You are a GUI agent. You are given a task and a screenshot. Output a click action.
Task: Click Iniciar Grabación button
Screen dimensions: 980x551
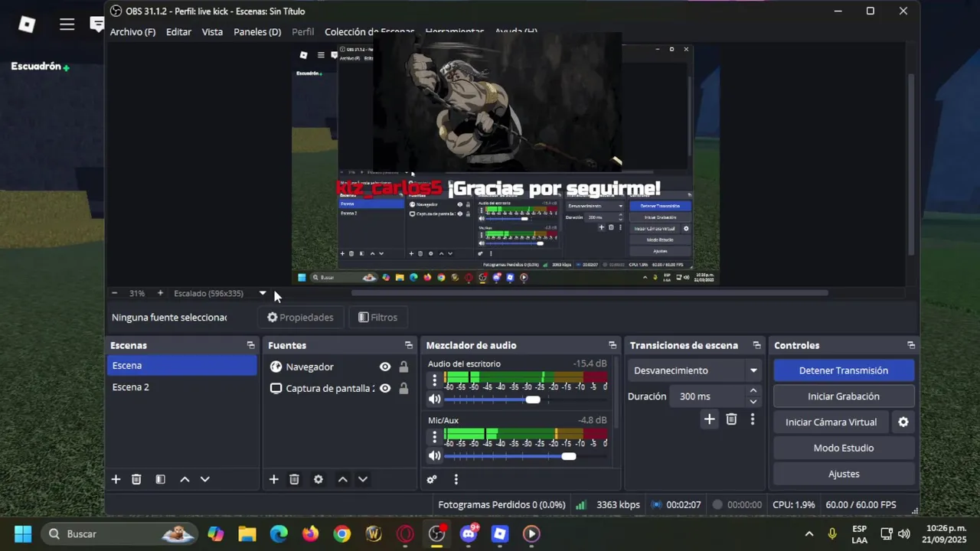point(844,396)
